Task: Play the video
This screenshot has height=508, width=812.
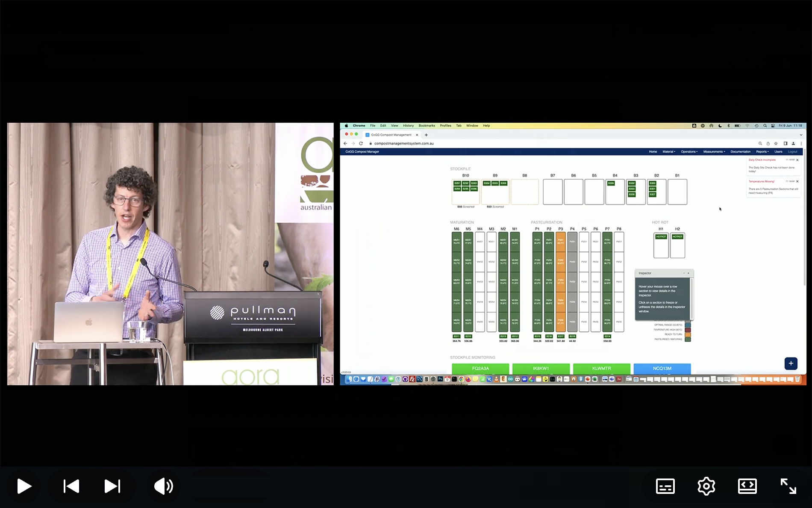Action: tap(24, 486)
